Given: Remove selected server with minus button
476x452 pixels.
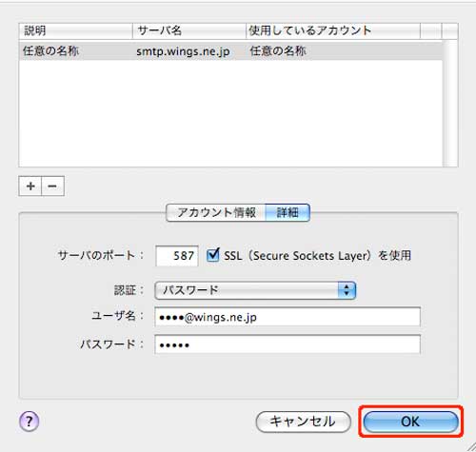Looking at the screenshot, I should tap(52, 186).
